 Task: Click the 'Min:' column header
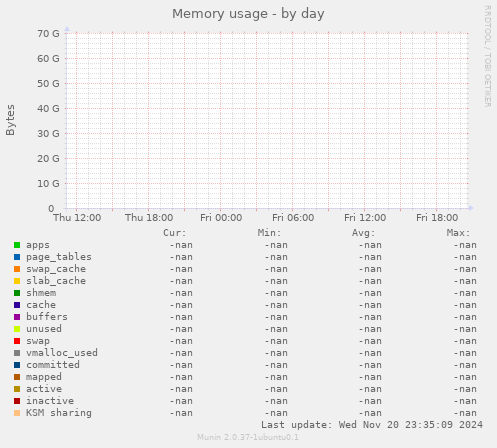click(x=269, y=233)
